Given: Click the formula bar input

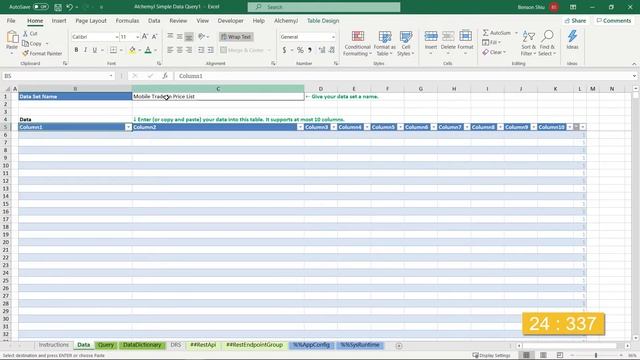Looking at the screenshot, I should (x=404, y=76).
